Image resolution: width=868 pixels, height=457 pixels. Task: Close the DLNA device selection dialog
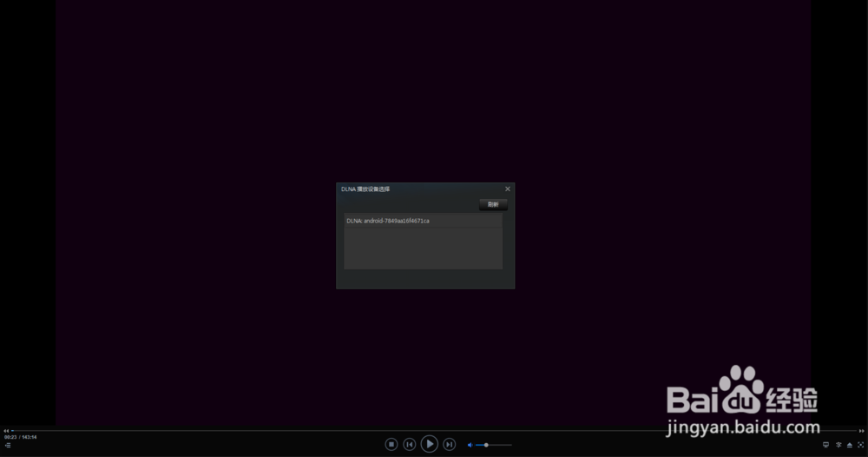pyautogui.click(x=508, y=189)
